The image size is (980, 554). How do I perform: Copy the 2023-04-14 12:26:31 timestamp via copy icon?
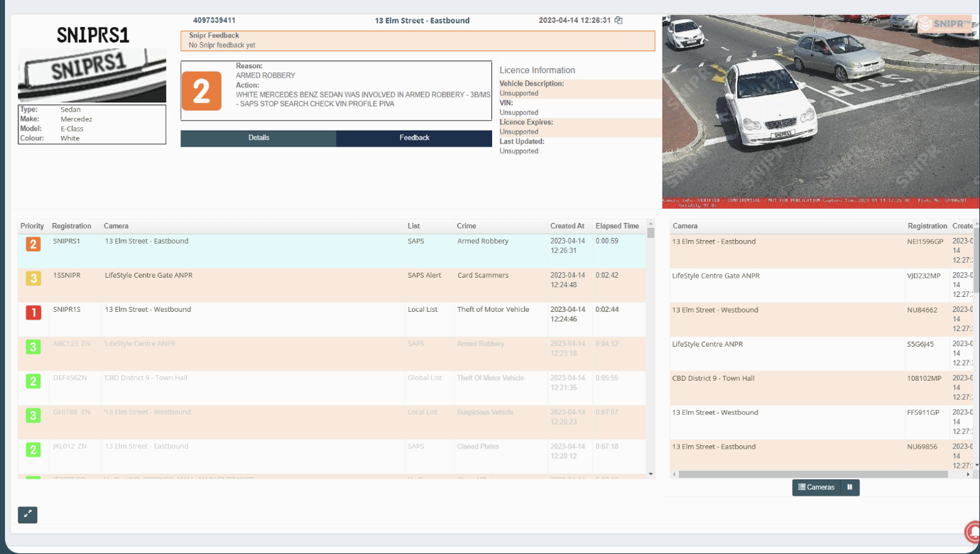619,21
